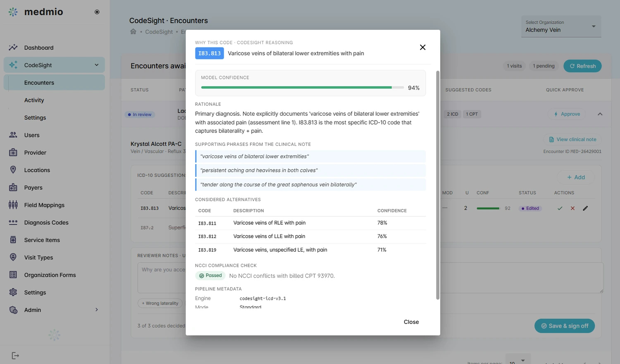Accept code with green checkmark icon
Image resolution: width=620 pixels, height=364 pixels.
click(x=560, y=209)
